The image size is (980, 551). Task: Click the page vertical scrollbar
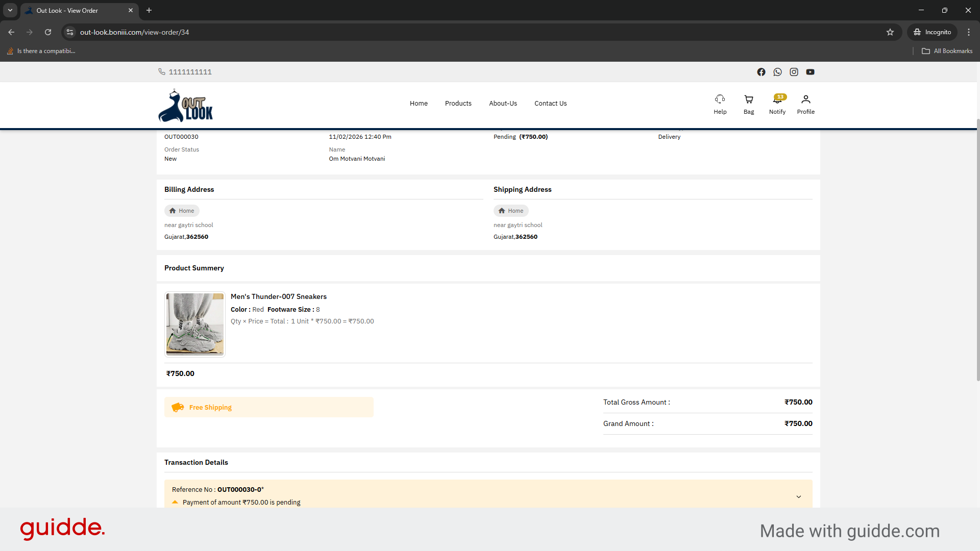tap(977, 250)
